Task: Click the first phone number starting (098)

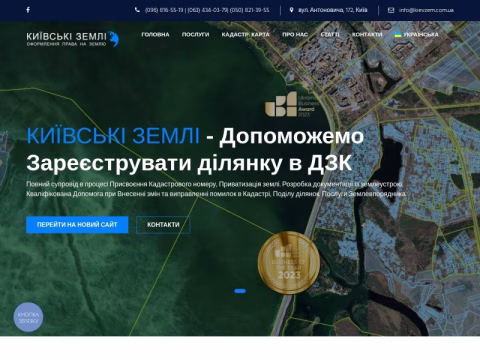Action: [164, 10]
